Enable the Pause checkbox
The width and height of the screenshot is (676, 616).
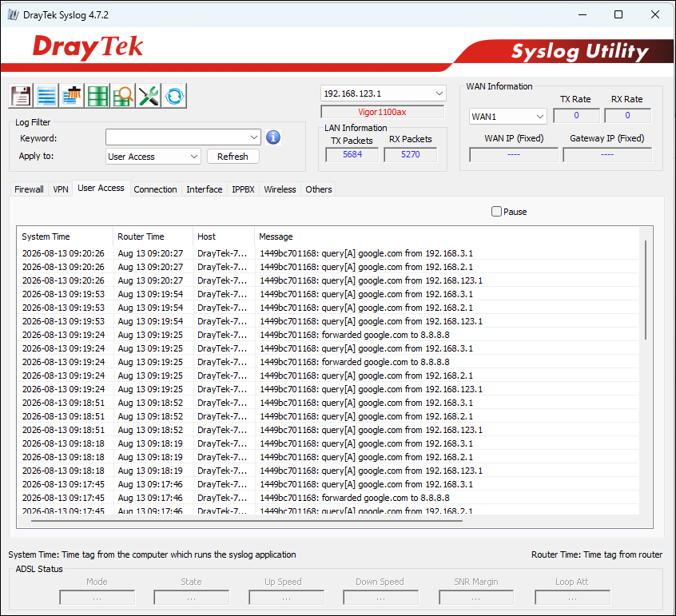pos(496,212)
